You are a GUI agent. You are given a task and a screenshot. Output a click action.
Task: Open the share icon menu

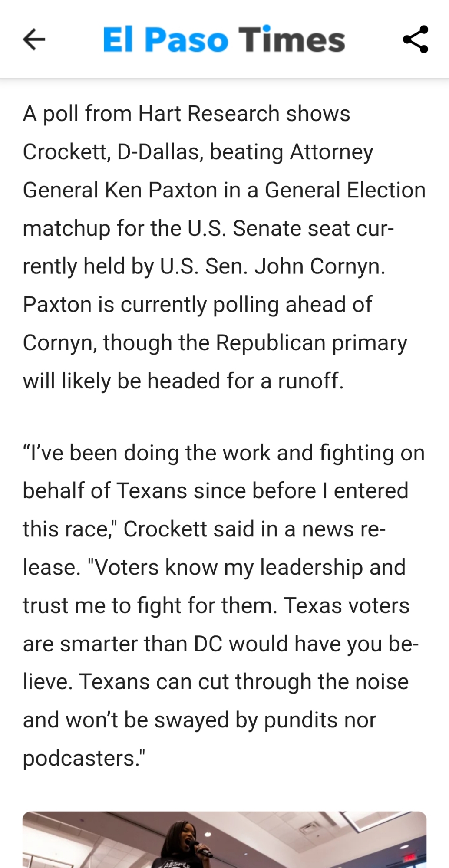point(416,39)
